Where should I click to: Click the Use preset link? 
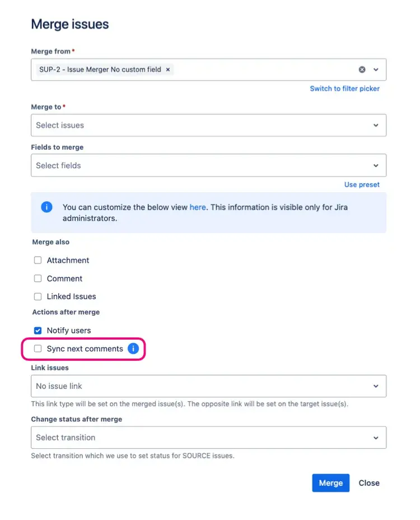pyautogui.click(x=362, y=185)
